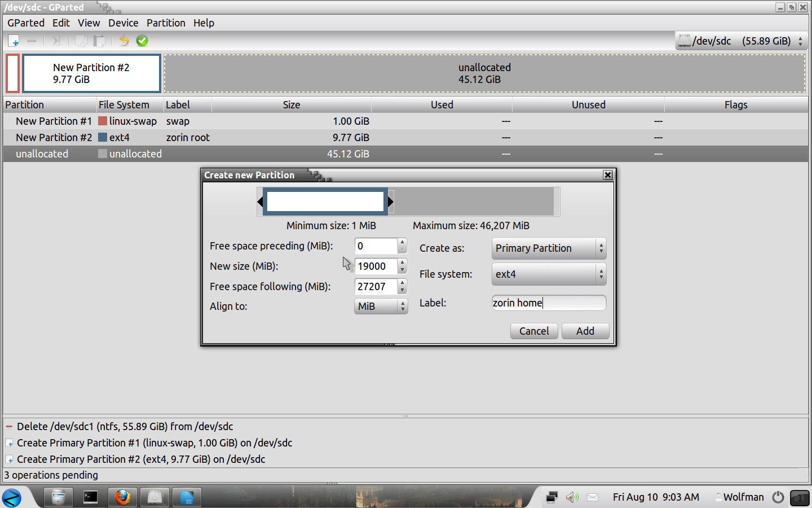Click right handle of partition size slider
Viewport: 812px width, 508px height.
[x=390, y=202]
